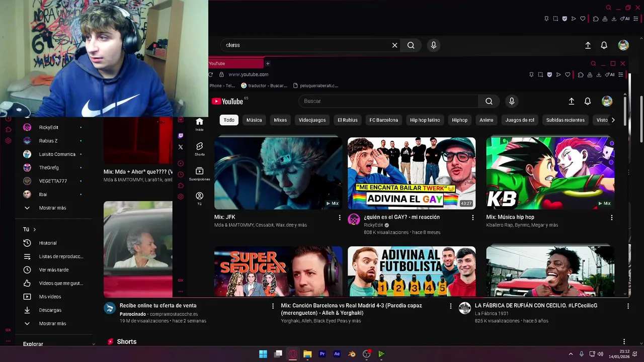Open the account avatar in the front window
This screenshot has height=362, width=644.
click(x=607, y=101)
